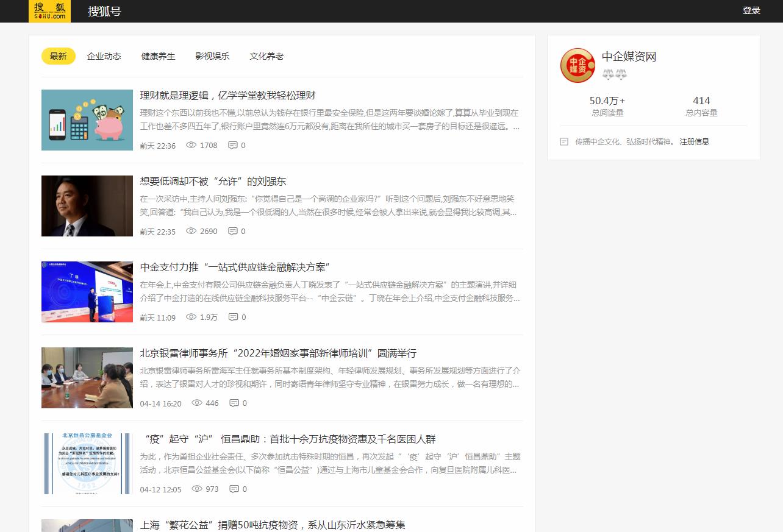The width and height of the screenshot is (783, 532).
Task: Click summary text starting 理财这个东西以前我也不懂
Action: (330, 120)
